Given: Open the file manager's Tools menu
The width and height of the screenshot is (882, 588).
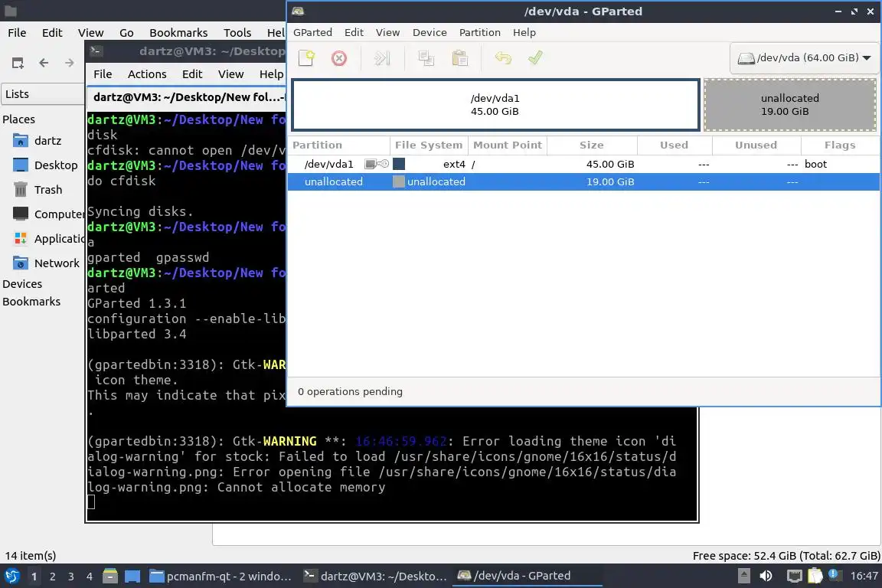Looking at the screenshot, I should point(237,33).
